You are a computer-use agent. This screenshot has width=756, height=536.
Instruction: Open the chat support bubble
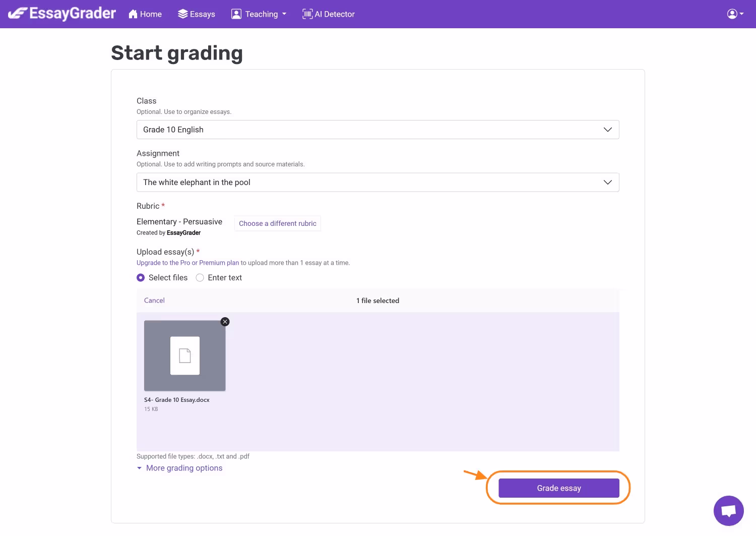729,511
